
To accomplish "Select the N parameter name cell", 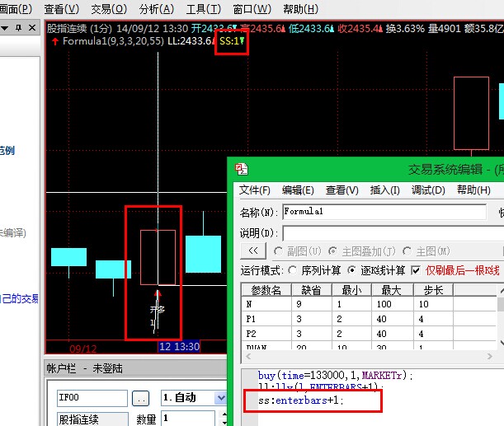I will 266,304.
